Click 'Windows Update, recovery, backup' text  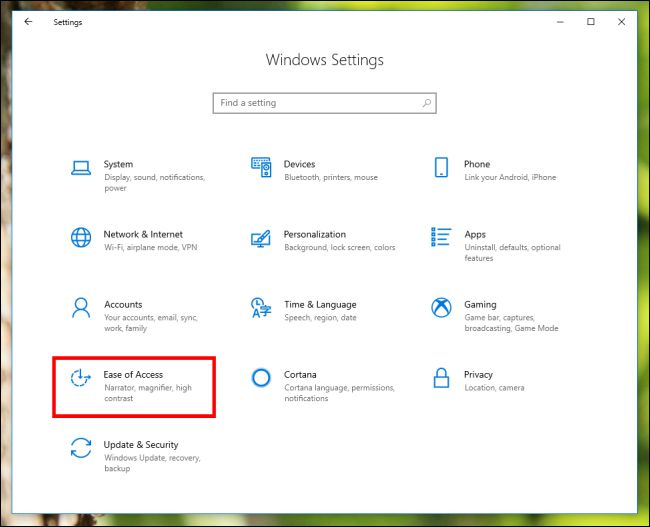click(152, 463)
